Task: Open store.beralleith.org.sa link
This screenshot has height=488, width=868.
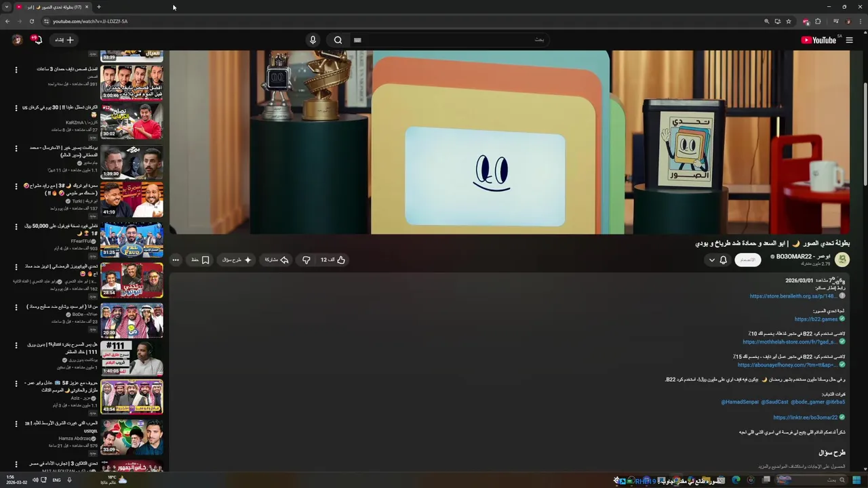Action: click(792, 296)
